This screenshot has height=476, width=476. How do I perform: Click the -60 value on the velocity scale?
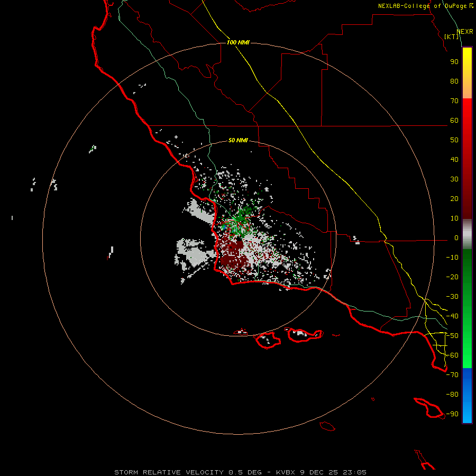tap(452, 355)
